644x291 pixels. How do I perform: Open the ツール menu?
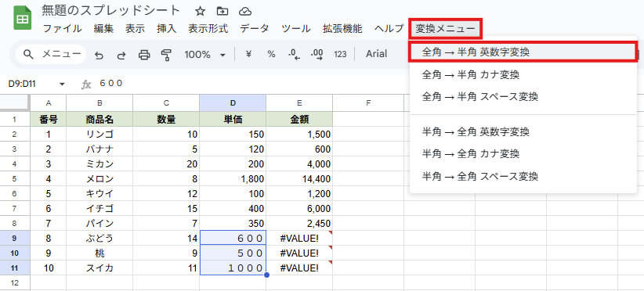click(296, 29)
